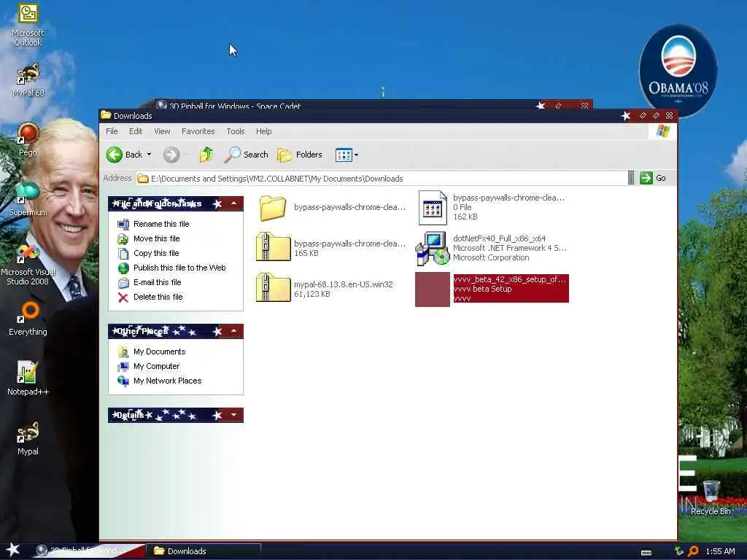Click the search tray icon
Screen dimensions: 747x560
(x=693, y=551)
